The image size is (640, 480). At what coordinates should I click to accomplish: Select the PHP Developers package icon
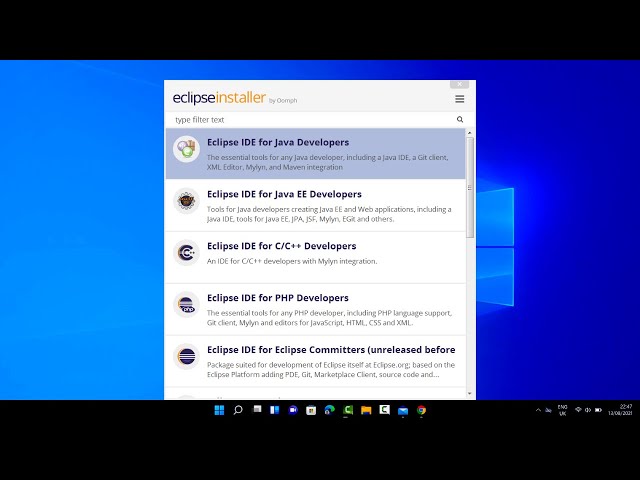click(187, 304)
